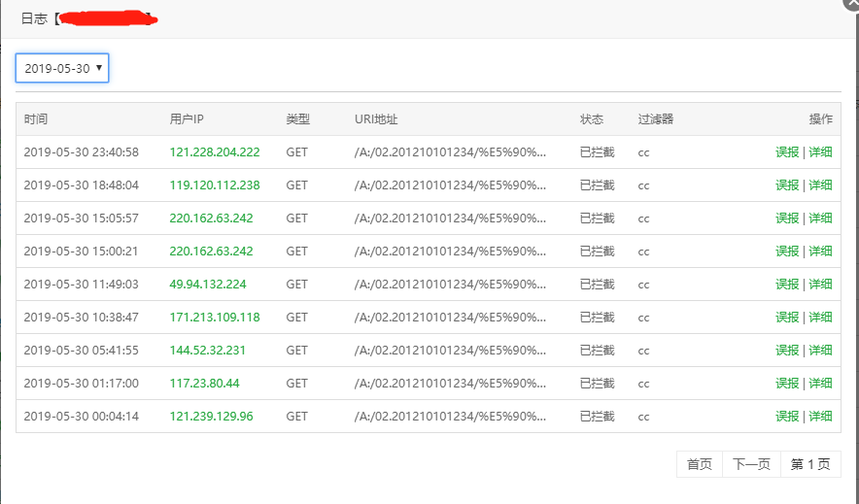Click IP address 171.213.109.118
859x504 pixels.
215,317
